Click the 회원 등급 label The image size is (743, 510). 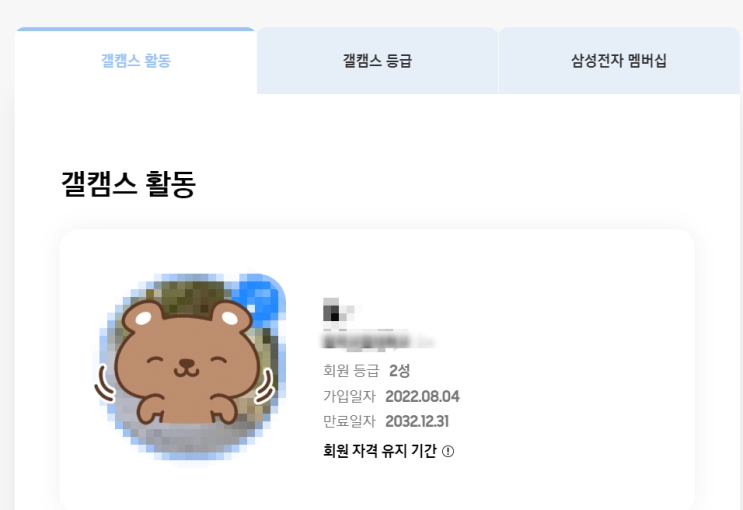point(351,371)
